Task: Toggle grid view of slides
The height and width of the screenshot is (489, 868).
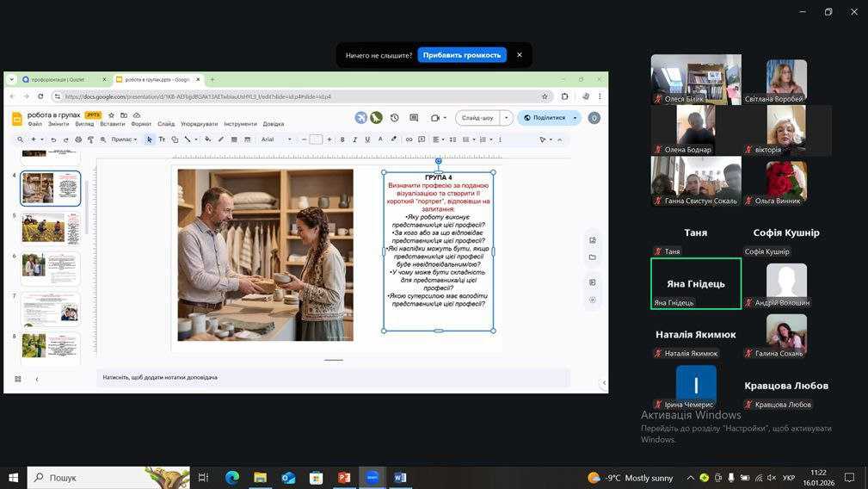Action: pyautogui.click(x=17, y=379)
